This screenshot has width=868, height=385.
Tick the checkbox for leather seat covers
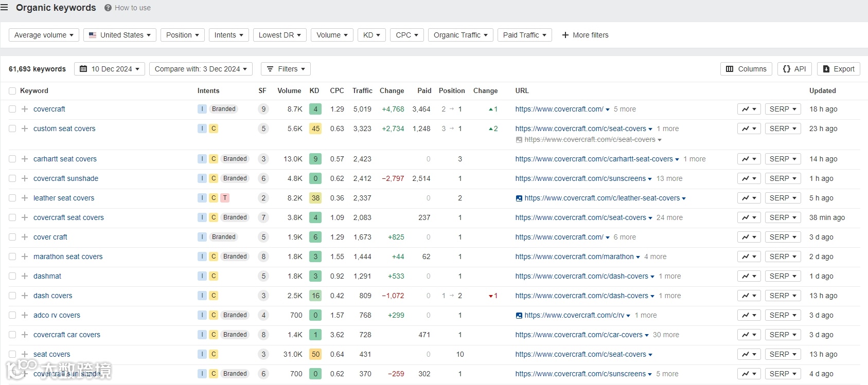click(x=12, y=198)
